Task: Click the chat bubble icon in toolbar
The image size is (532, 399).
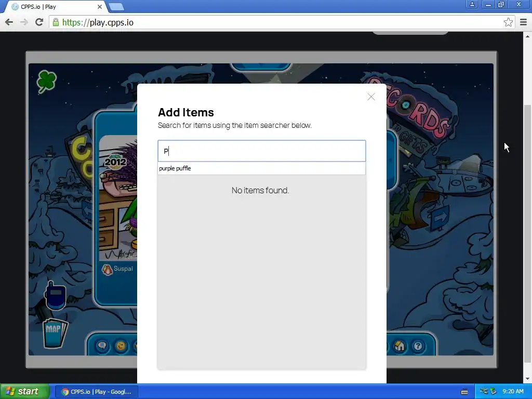Action: coord(101,345)
